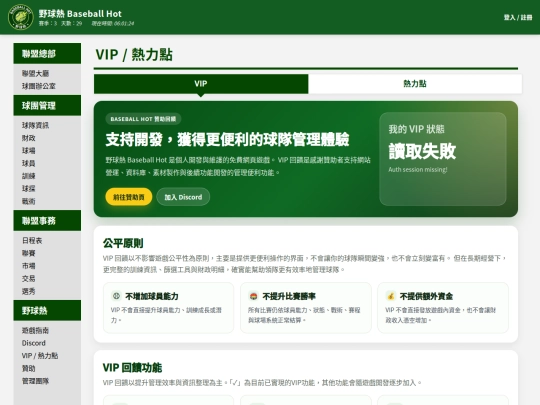Switch to the 熱力點 tab

pyautogui.click(x=415, y=84)
